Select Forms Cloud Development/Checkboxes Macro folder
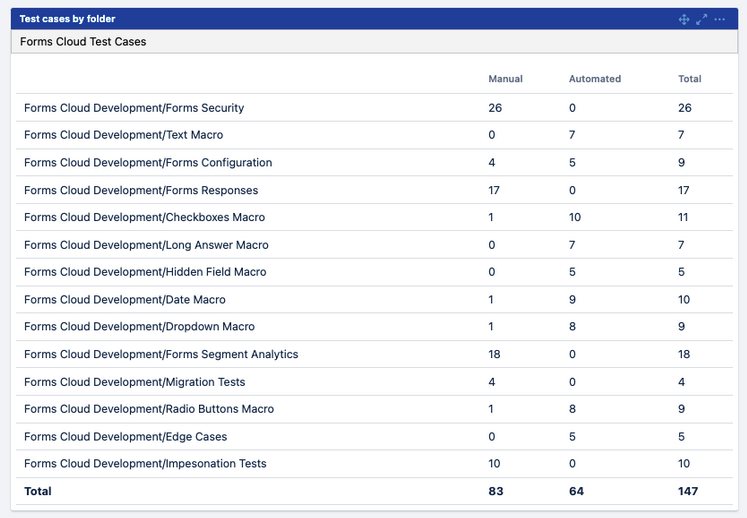 tap(144, 217)
